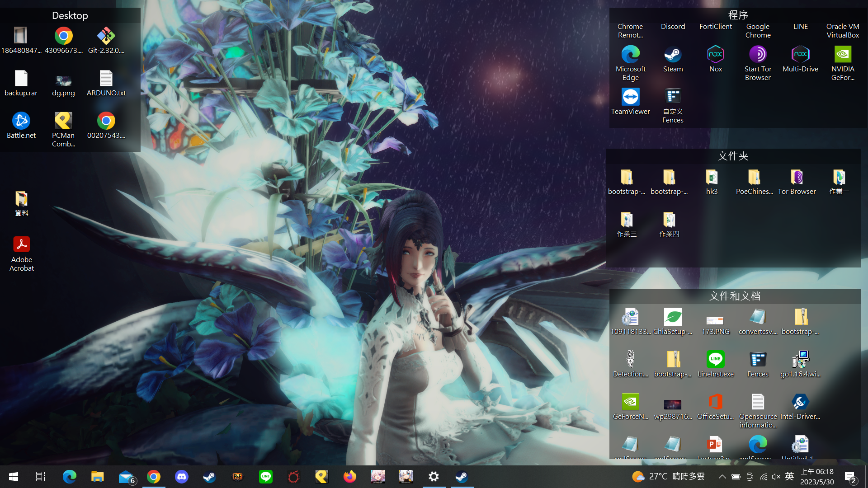Screen dimensions: 868x488
Task: Click the Google Chrome label in 程序
Action: 758,31
